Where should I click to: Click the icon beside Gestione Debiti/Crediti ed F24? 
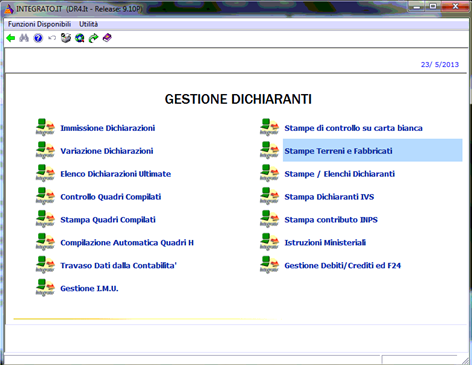pyautogui.click(x=269, y=265)
